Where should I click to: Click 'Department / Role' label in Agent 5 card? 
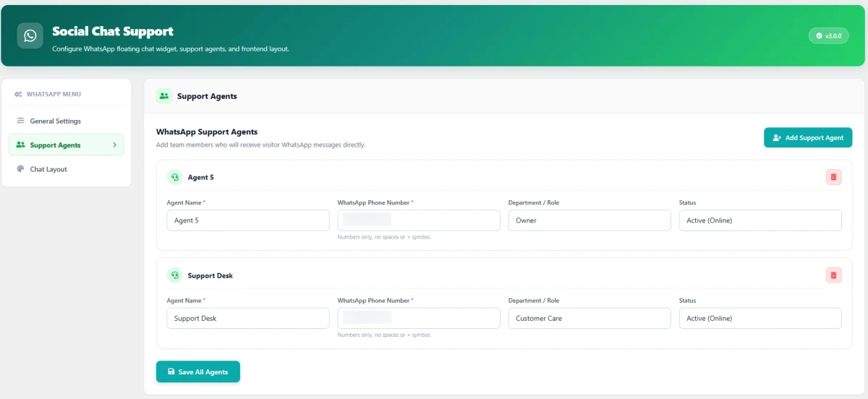(x=534, y=202)
